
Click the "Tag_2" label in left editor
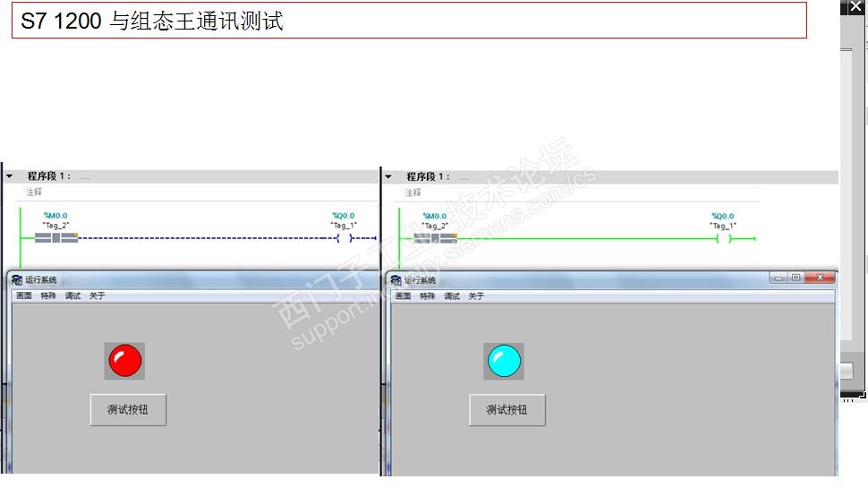pyautogui.click(x=55, y=226)
